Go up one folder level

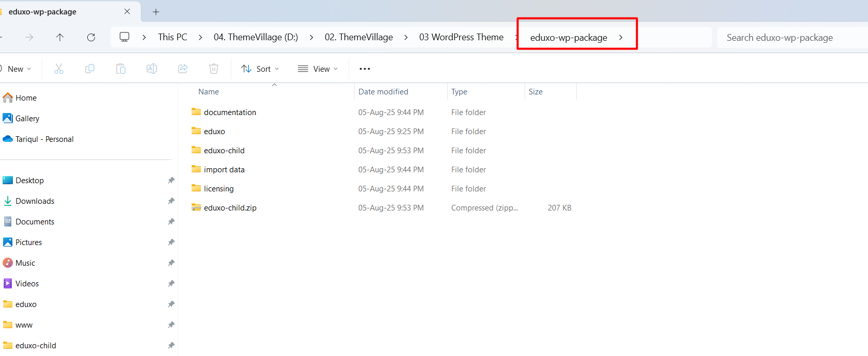60,37
